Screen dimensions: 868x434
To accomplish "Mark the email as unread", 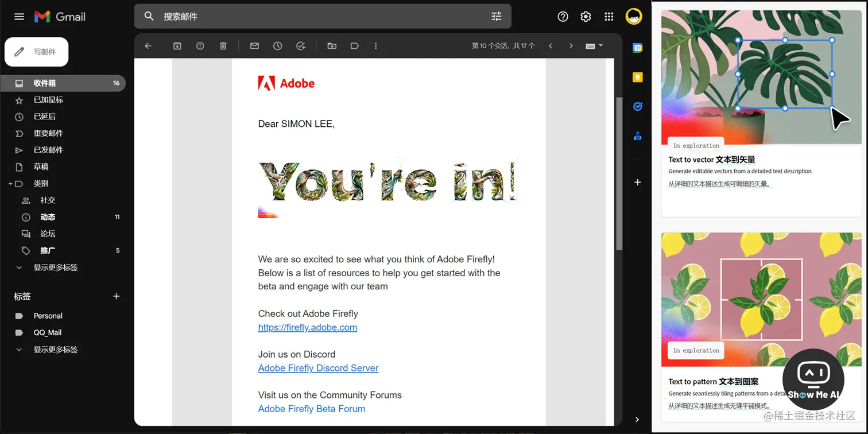I will [x=254, y=46].
